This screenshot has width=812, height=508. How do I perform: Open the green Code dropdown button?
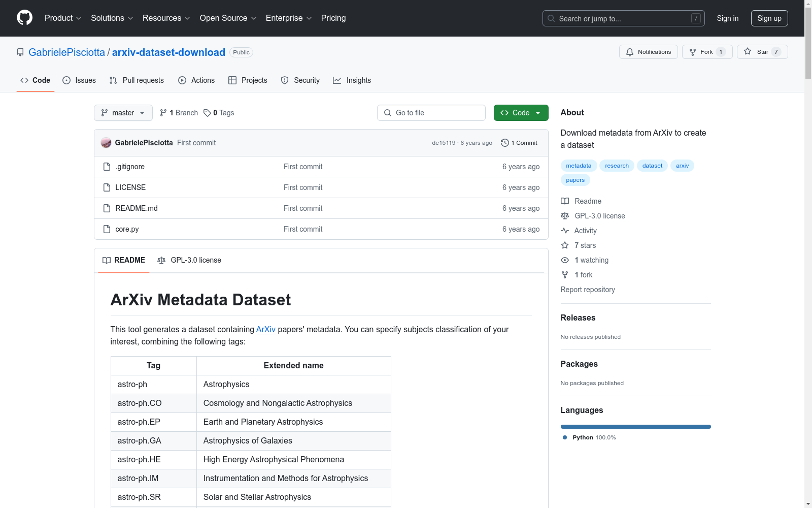521,113
